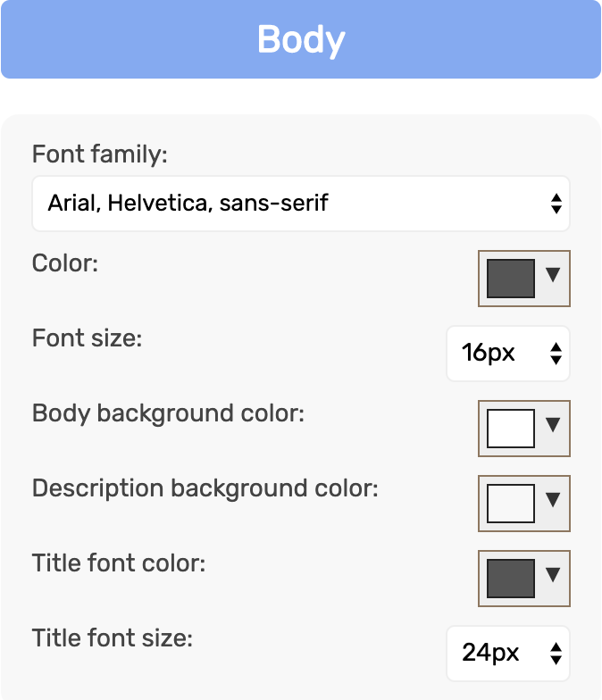Click the Description background color swatch
This screenshot has height=700, width=602.
tap(511, 504)
